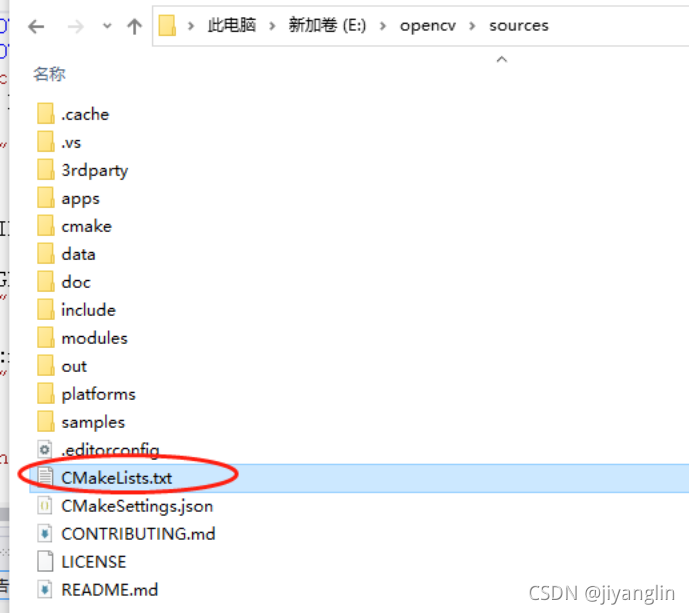Navigate to 新加卷 (E:) breadcrumb
The width and height of the screenshot is (690, 614).
[x=327, y=25]
